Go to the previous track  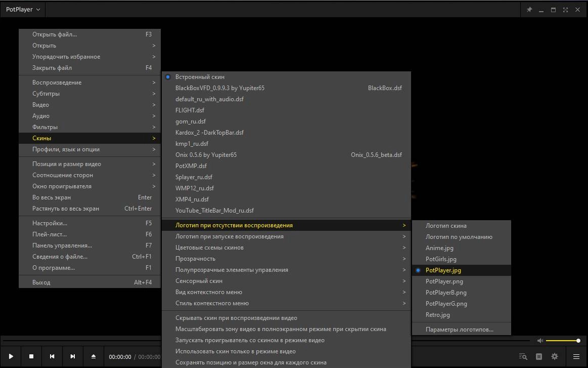click(52, 356)
